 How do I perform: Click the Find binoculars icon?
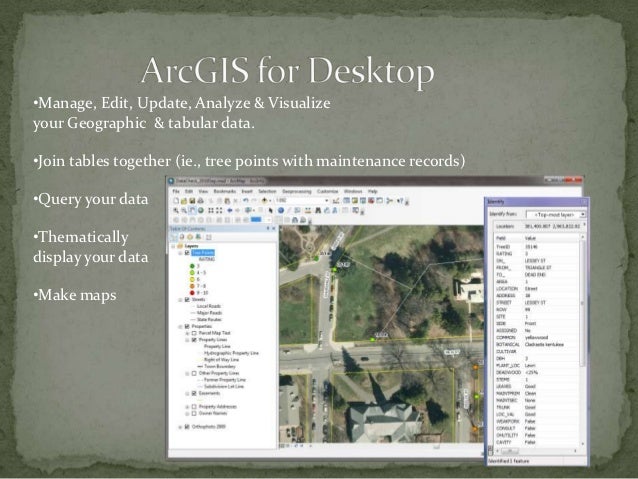click(x=318, y=210)
